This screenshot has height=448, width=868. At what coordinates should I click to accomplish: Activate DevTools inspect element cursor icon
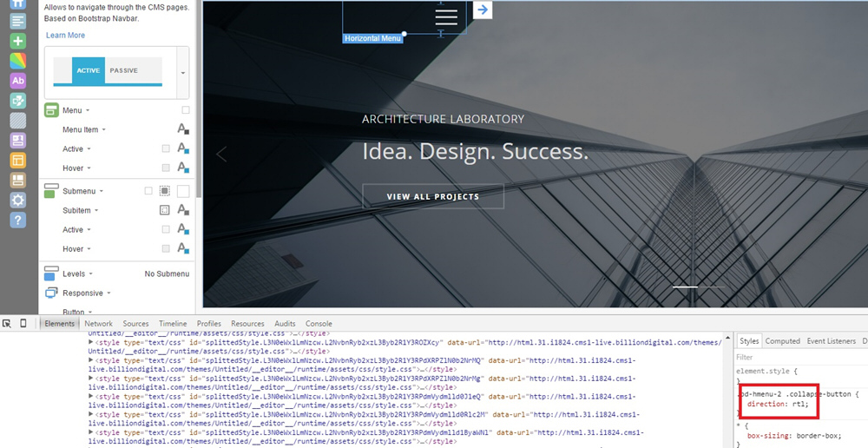(x=7, y=323)
